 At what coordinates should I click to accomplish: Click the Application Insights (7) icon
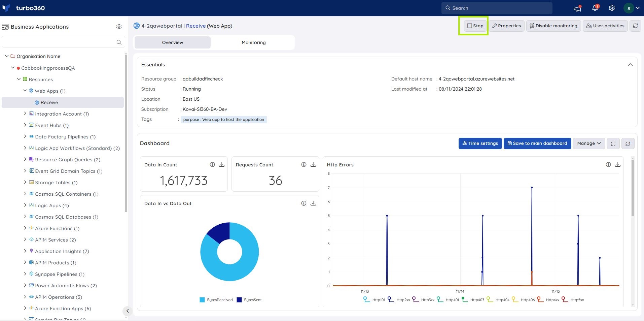[31, 251]
